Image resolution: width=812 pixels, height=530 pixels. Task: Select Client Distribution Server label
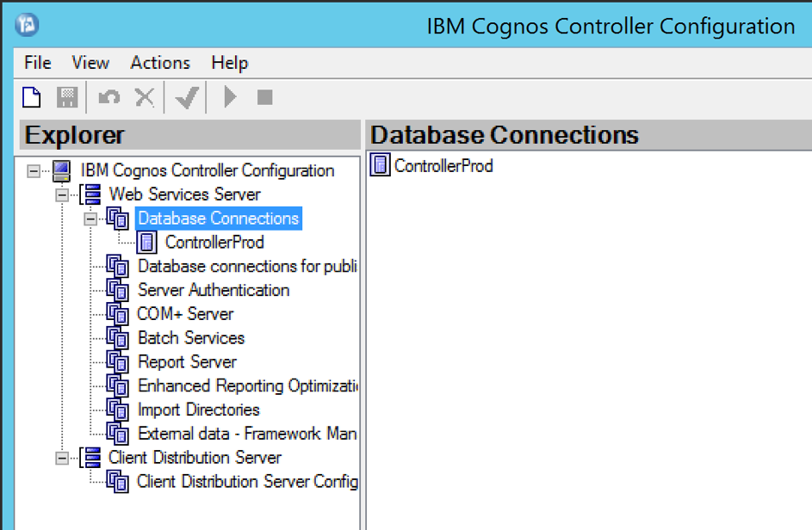195,458
